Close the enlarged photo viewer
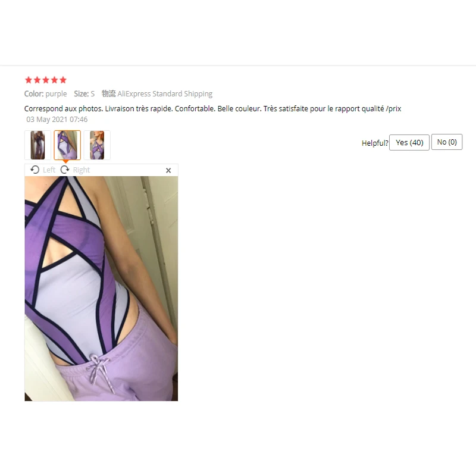Screen dimensions: 476x476 (x=168, y=170)
